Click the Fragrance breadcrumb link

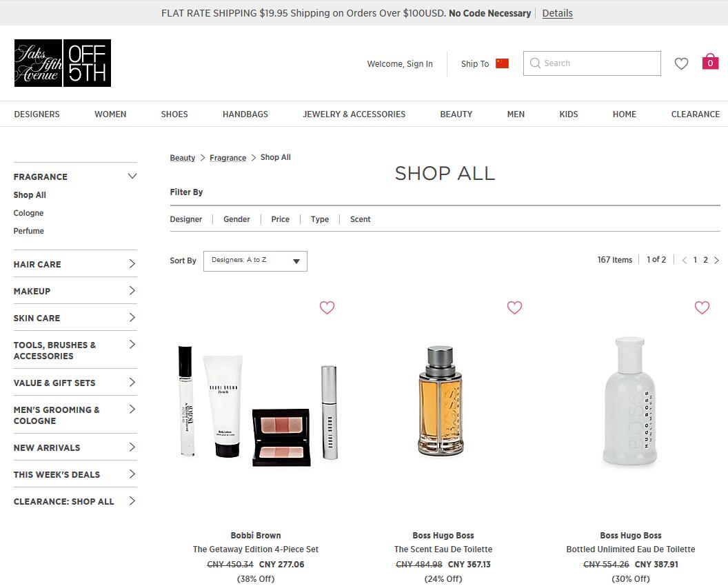pyautogui.click(x=228, y=158)
